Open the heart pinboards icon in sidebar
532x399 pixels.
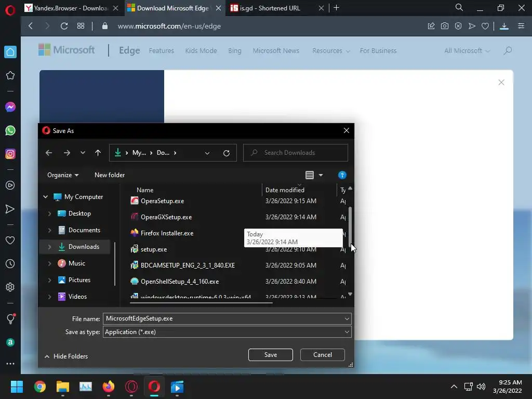pos(10,240)
